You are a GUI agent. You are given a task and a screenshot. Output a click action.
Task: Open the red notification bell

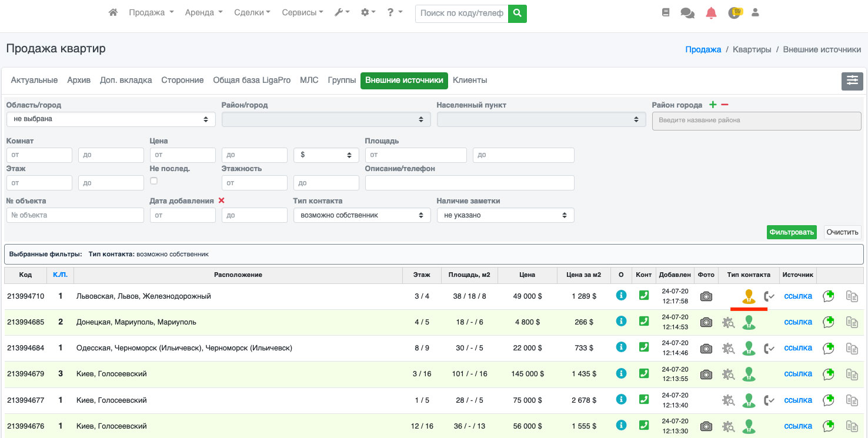711,12
